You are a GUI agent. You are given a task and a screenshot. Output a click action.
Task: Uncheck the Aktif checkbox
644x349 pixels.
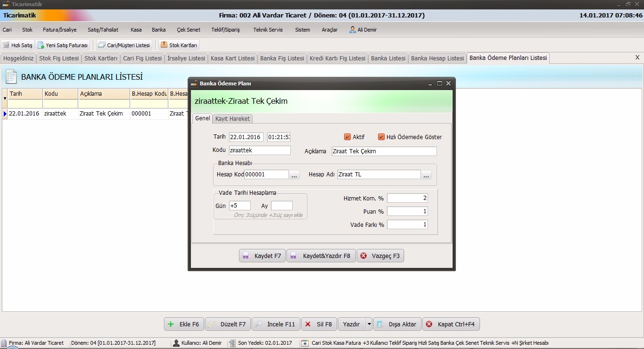click(347, 137)
